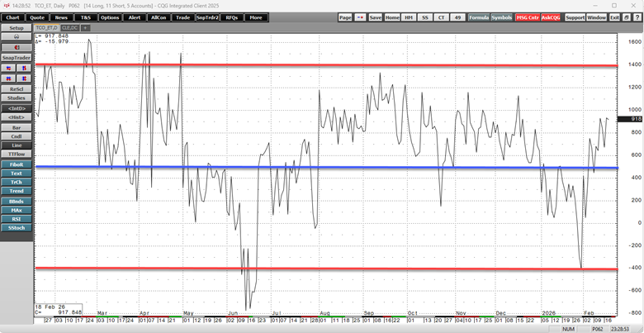Viewport: 644px width, 333px height.
Task: Open the Studies button
Action: (x=17, y=98)
